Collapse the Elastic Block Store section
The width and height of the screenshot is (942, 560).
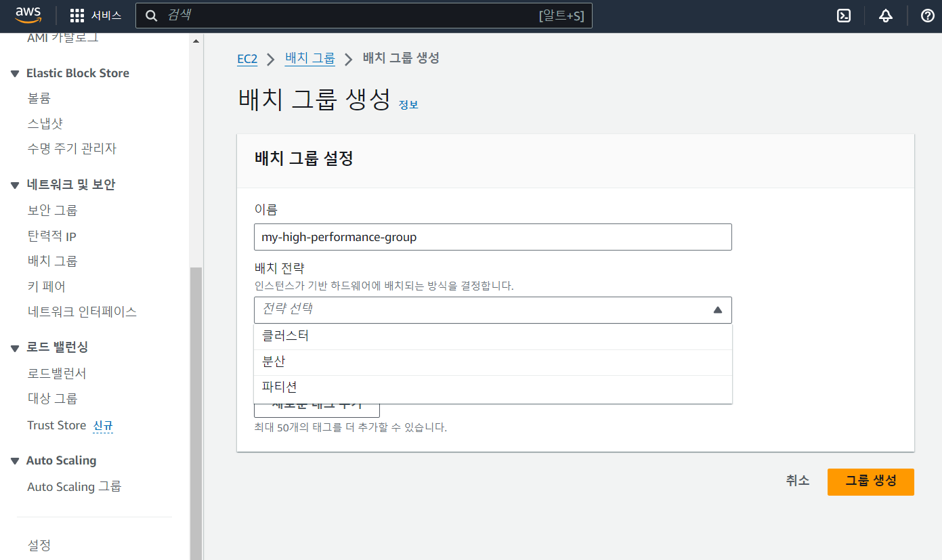tap(15, 74)
